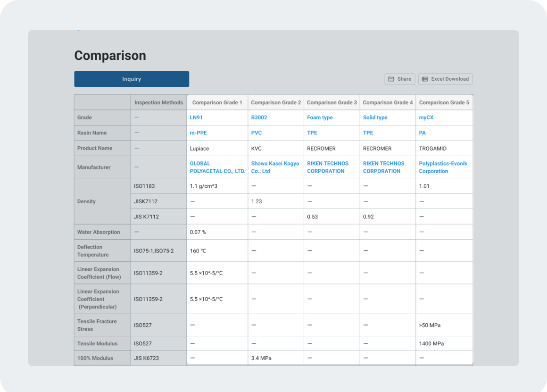Viewport: 547px width, 392px height.
Task: Select the Foam type grade link
Action: click(320, 117)
